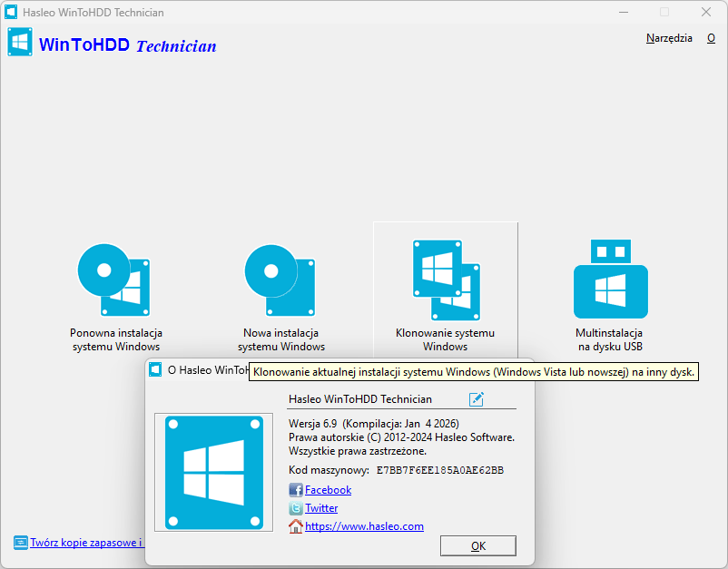Click the Hasleo WinToHDD Technician dialog heading
The width and height of the screenshot is (728, 569).
pyautogui.click(x=360, y=399)
